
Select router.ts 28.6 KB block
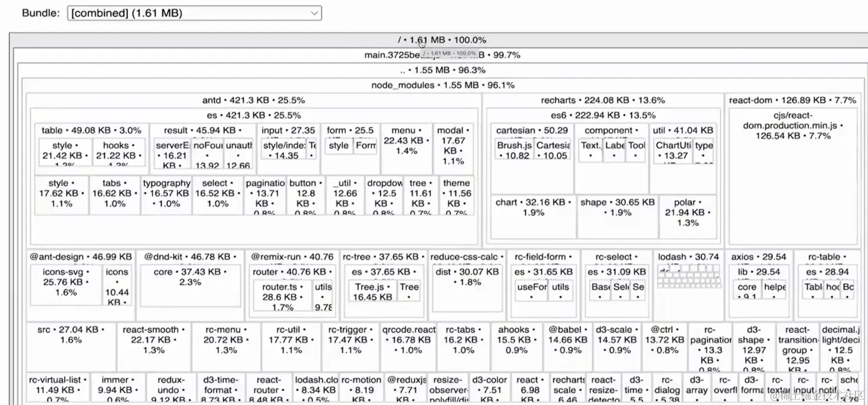283,297
